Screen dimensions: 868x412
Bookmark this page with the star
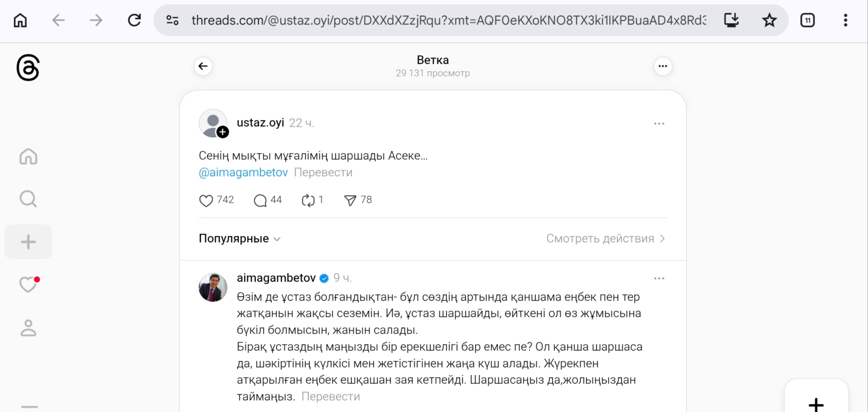pos(769,20)
